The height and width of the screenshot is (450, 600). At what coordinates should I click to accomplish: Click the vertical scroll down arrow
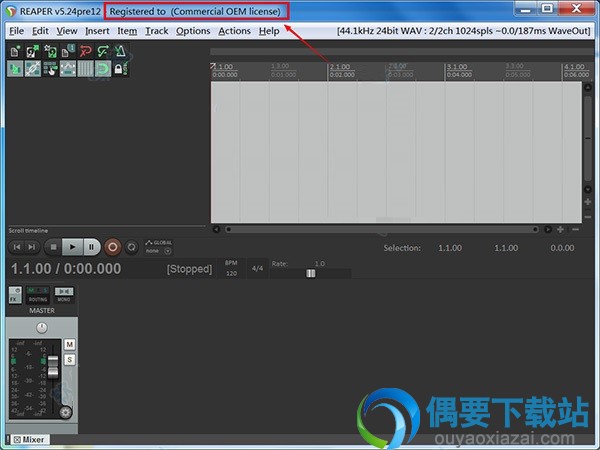coord(588,189)
